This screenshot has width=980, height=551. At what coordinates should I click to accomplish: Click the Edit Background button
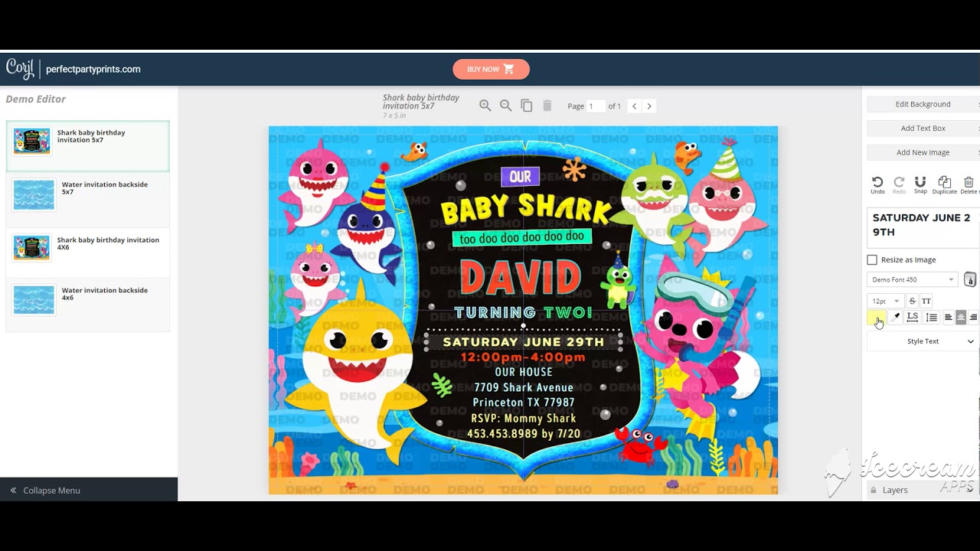pos(923,104)
